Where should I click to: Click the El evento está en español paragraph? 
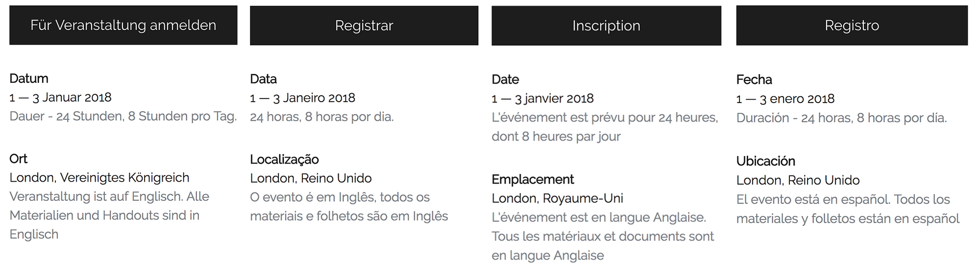coord(847,209)
